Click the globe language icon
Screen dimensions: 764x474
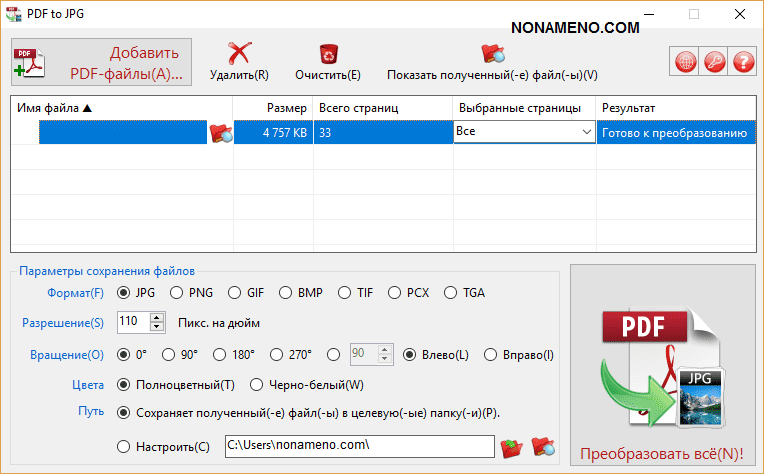[x=686, y=62]
